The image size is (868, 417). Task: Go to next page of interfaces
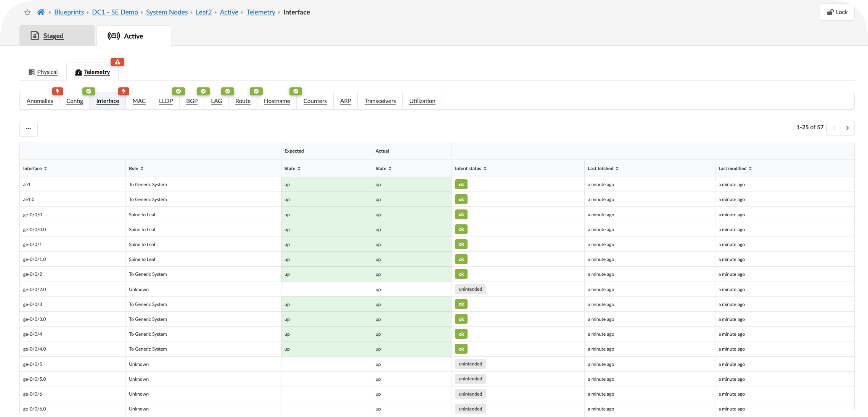click(847, 128)
